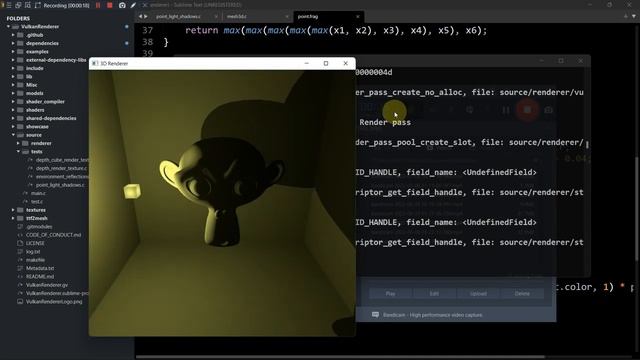640x360 pixels.
Task: Pause the Bandicam recording in top bar
Action: click(98, 5)
